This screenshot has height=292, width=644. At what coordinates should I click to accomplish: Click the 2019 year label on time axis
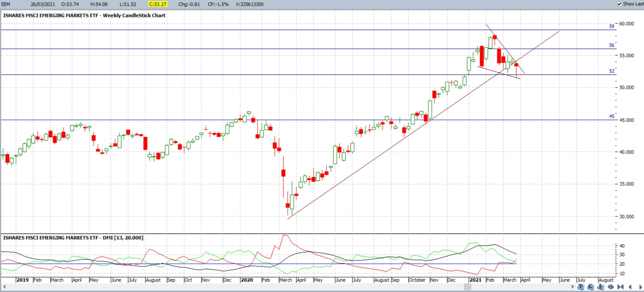click(x=23, y=280)
